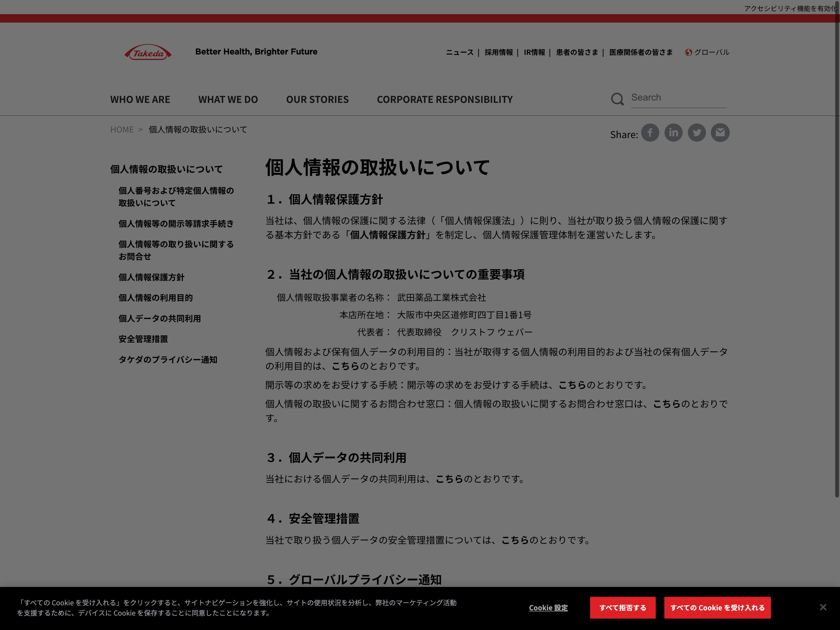The height and width of the screenshot is (630, 840).
Task: Click the Takeda logo
Action: [148, 52]
